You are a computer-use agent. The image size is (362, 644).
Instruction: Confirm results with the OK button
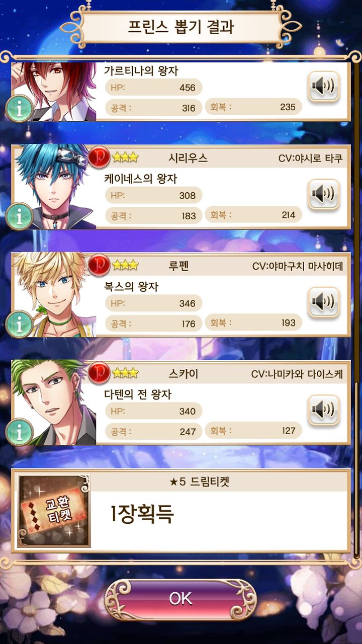180,598
